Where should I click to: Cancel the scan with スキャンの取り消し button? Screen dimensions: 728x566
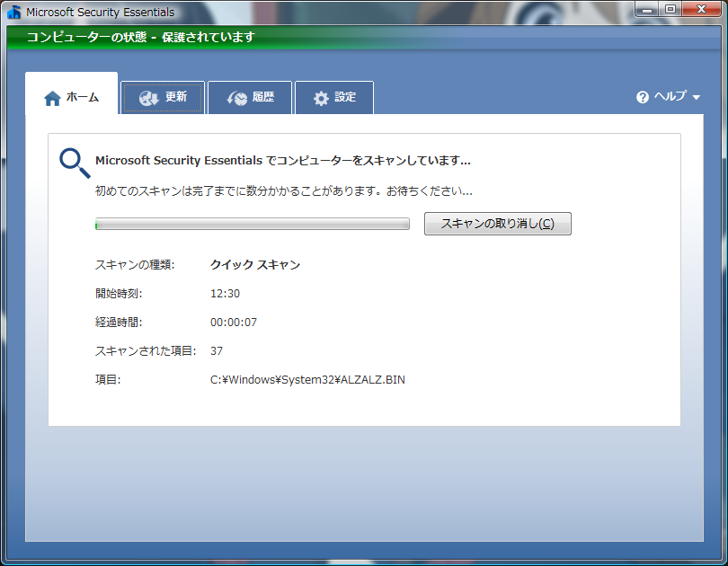(498, 224)
